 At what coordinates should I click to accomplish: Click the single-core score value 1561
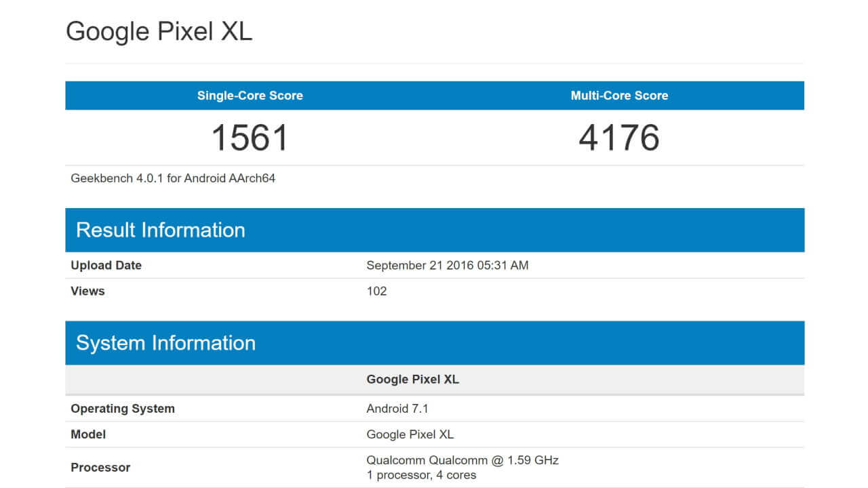(249, 138)
